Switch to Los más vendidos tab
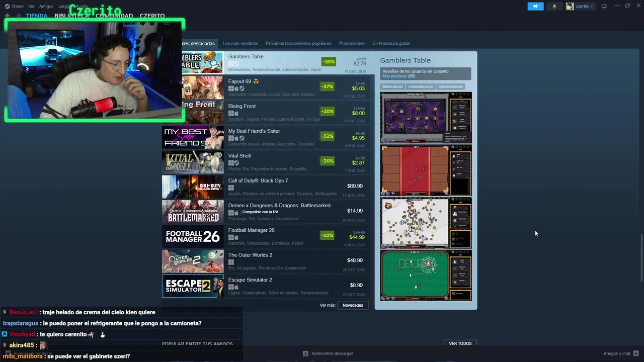Image resolution: width=644 pixels, height=362 pixels. click(240, 43)
